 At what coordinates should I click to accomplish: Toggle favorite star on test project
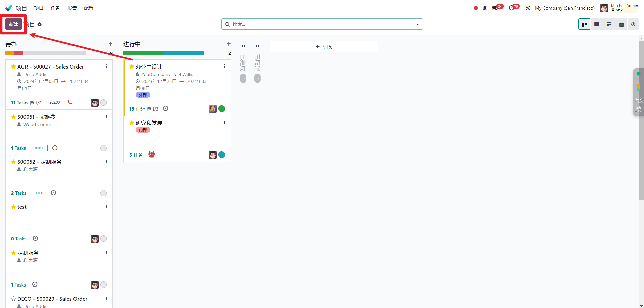tap(13, 207)
